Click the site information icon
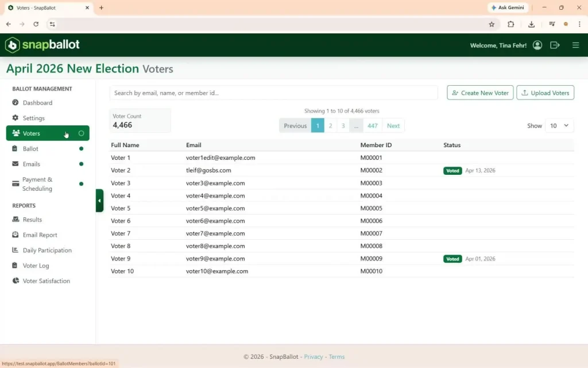 click(x=52, y=24)
